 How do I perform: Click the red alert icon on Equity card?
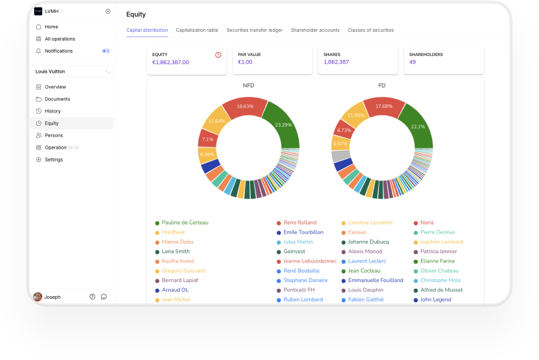point(218,55)
